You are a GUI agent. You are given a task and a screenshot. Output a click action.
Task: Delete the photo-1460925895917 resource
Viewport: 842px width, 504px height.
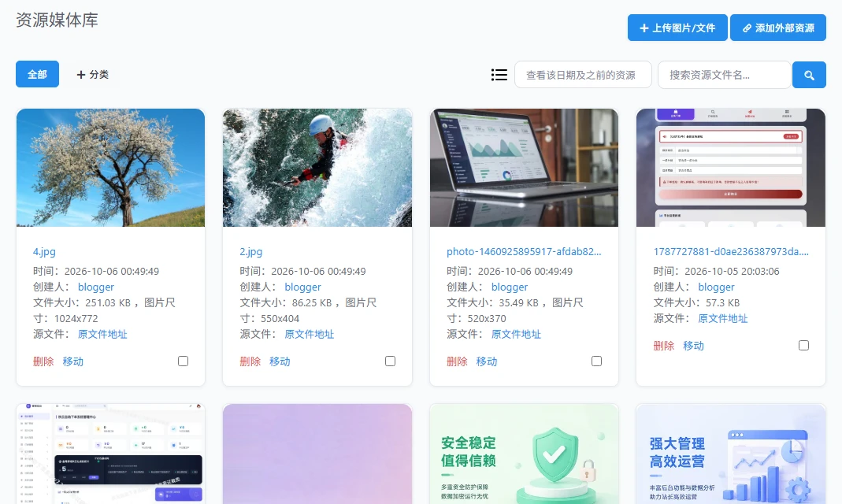[x=457, y=361]
